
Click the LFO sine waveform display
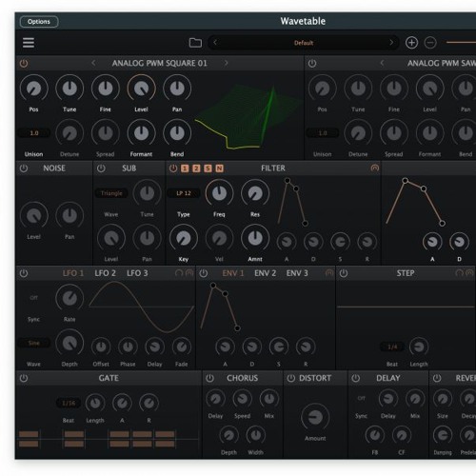point(142,307)
